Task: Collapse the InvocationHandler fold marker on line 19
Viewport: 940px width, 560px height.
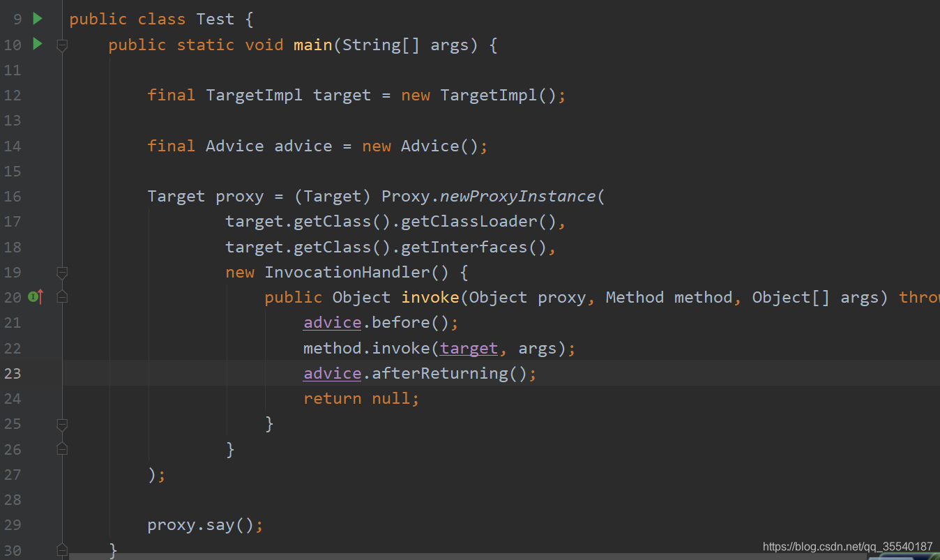Action: [62, 272]
